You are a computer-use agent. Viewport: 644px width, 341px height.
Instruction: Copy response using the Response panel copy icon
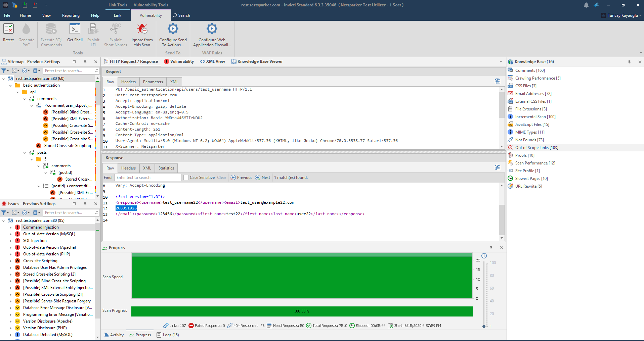(x=498, y=167)
